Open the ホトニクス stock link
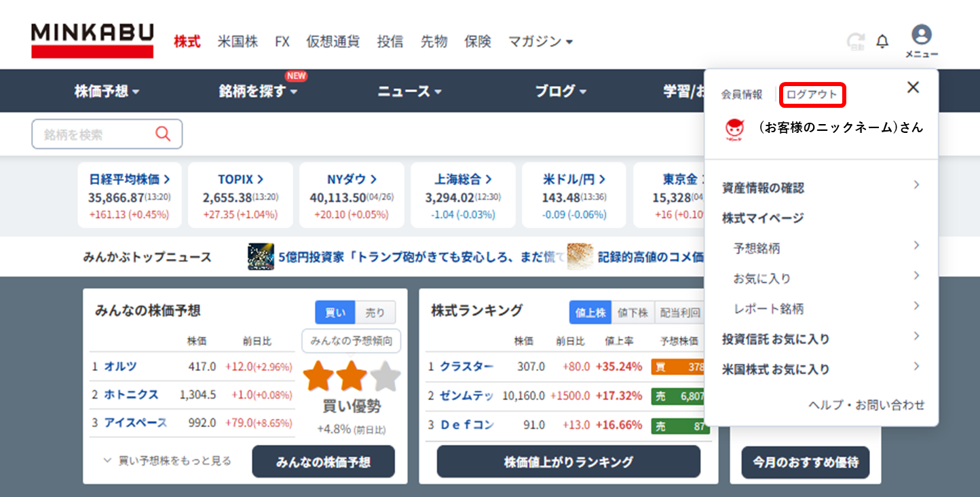The height and width of the screenshot is (497, 980). [x=131, y=394]
